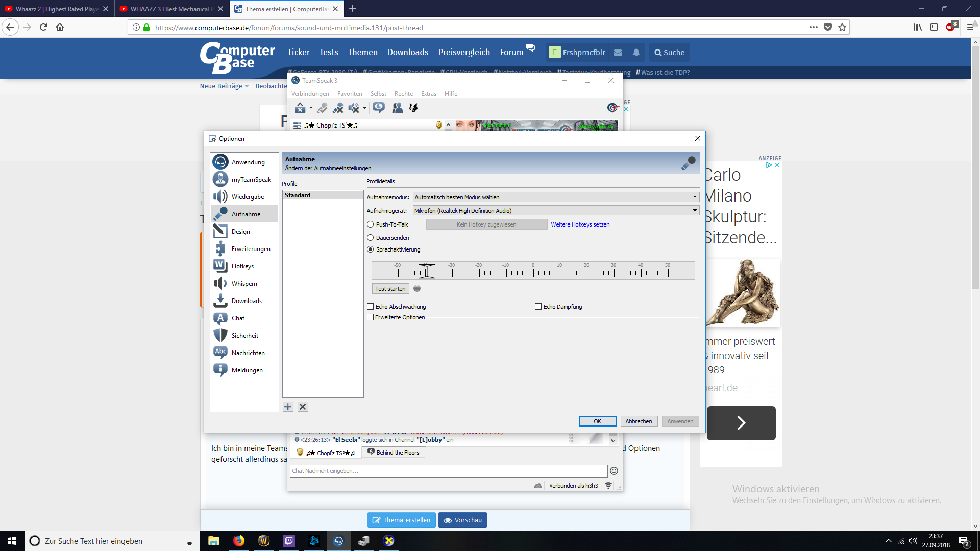
Task: Select the Hotkeys options category
Action: click(x=242, y=266)
